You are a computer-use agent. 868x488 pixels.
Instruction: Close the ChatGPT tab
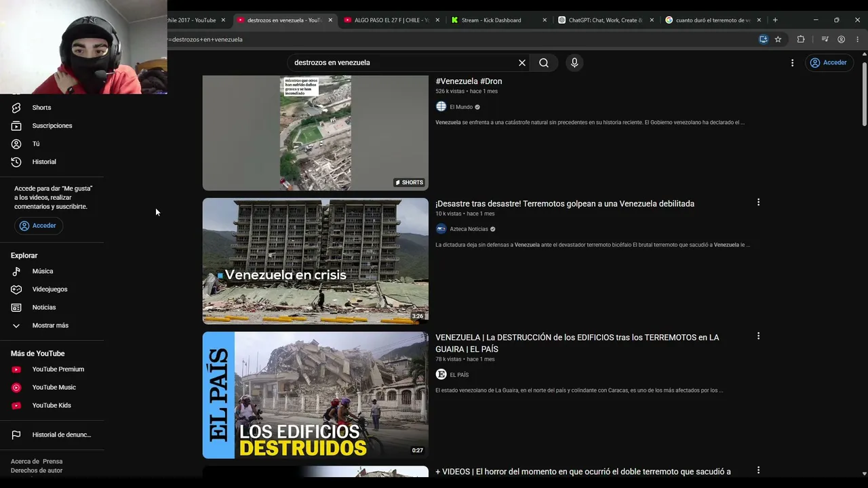coord(652,20)
